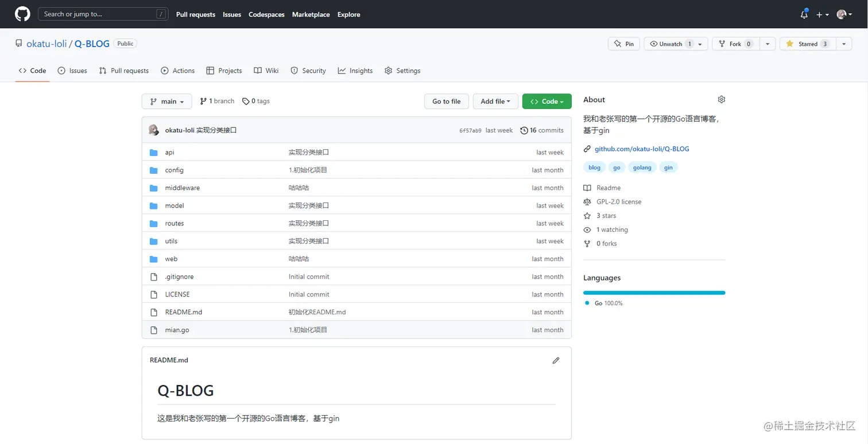Viewport: 868px width, 444px height.
Task: Open the 16 commits history
Action: [x=542, y=130]
